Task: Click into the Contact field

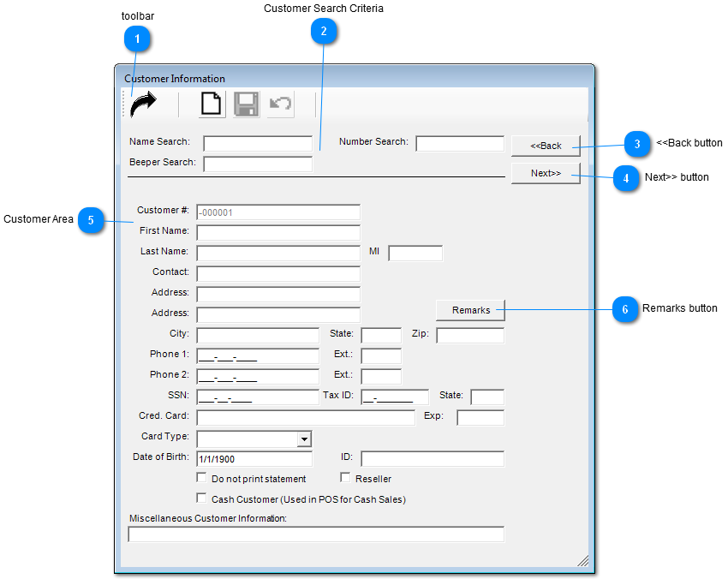Action: (278, 273)
